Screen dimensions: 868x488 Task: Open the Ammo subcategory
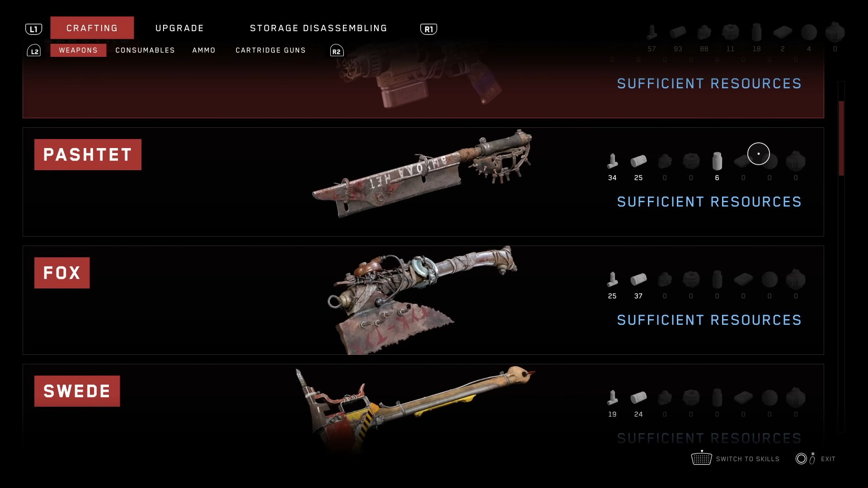tap(204, 50)
